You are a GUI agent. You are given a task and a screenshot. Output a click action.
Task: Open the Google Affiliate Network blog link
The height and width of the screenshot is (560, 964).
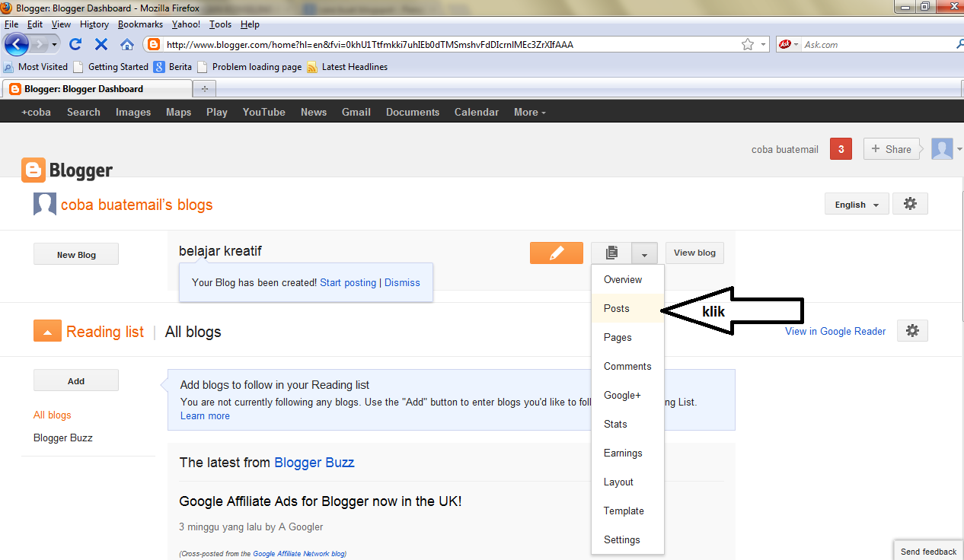click(x=299, y=554)
